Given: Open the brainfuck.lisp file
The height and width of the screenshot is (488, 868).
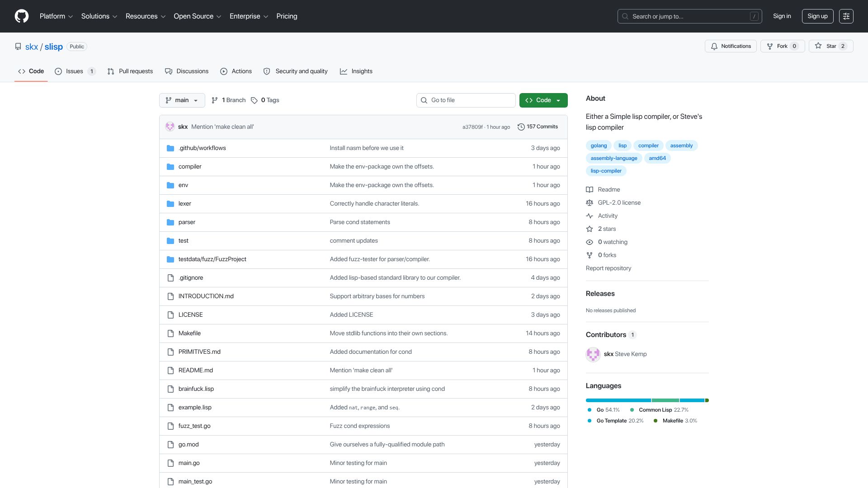Looking at the screenshot, I should [x=196, y=389].
